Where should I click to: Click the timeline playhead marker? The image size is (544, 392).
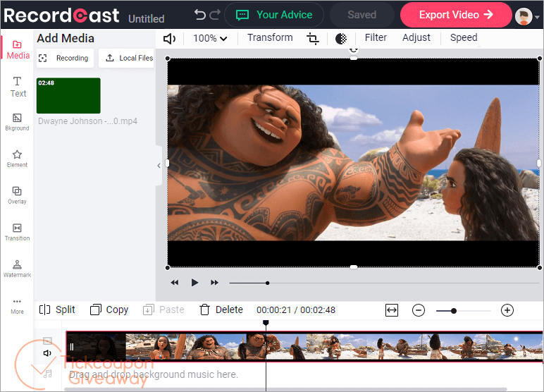pos(266,323)
